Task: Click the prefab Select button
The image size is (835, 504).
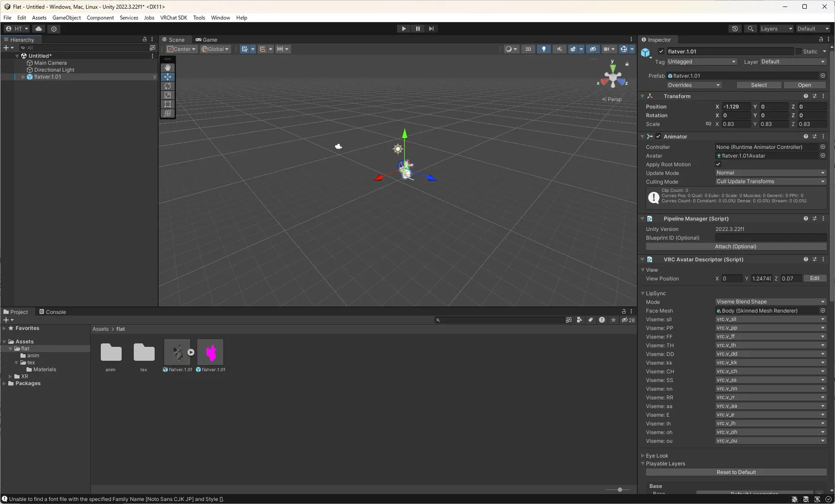Action: (x=759, y=85)
